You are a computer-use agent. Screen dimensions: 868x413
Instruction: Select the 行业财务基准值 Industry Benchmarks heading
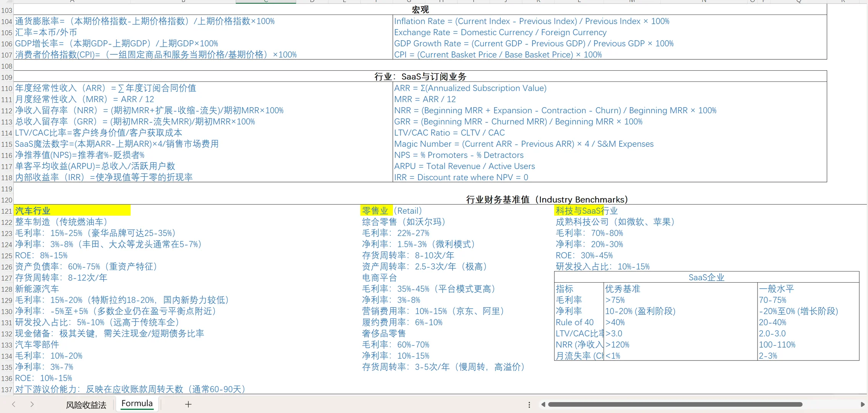click(547, 199)
